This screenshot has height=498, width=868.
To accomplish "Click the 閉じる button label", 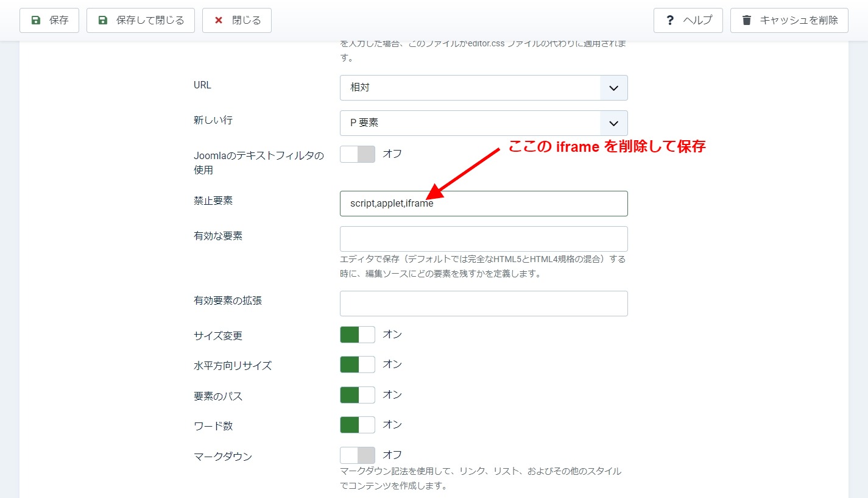I will click(x=246, y=20).
